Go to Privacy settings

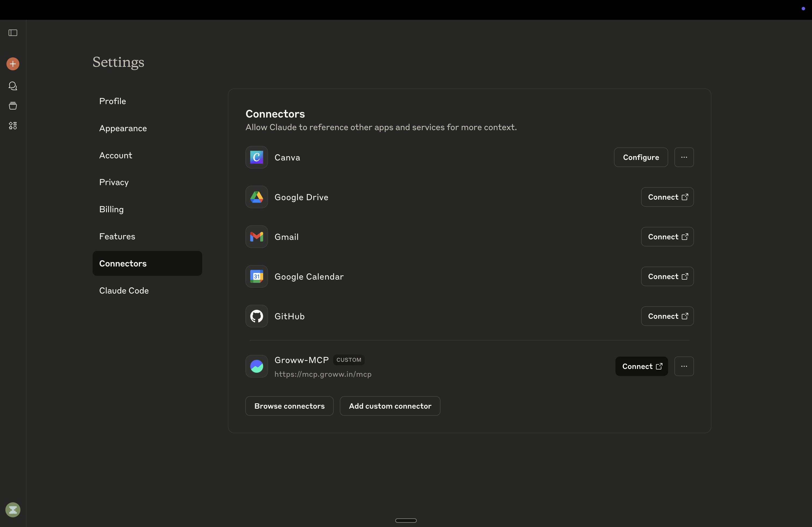coord(147,182)
